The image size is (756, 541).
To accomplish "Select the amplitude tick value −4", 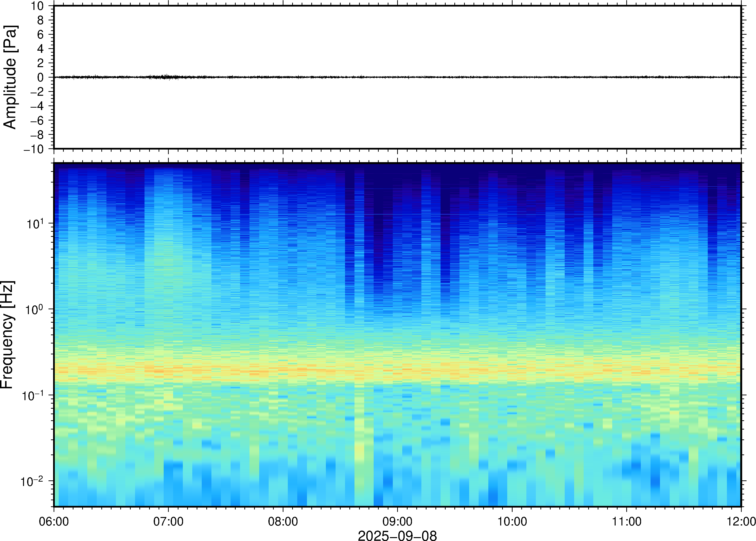I will click(x=37, y=106).
